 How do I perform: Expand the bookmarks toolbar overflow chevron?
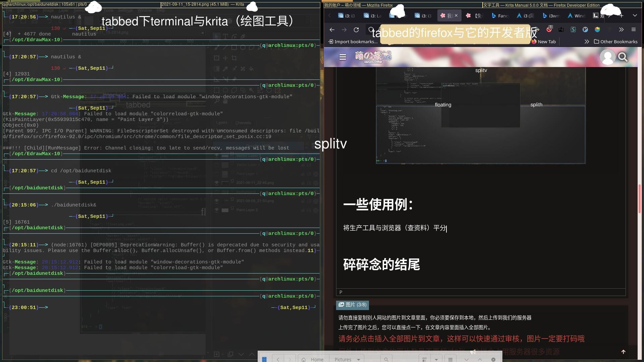587,42
